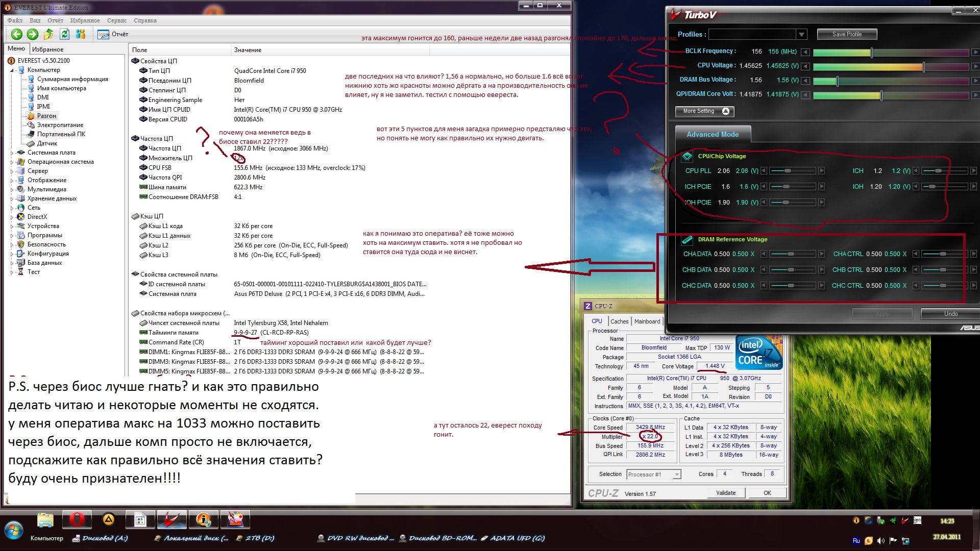Image resolution: width=980 pixels, height=551 pixels.
Task: Collapse the More Setting toggle in TurboV
Action: point(726,111)
